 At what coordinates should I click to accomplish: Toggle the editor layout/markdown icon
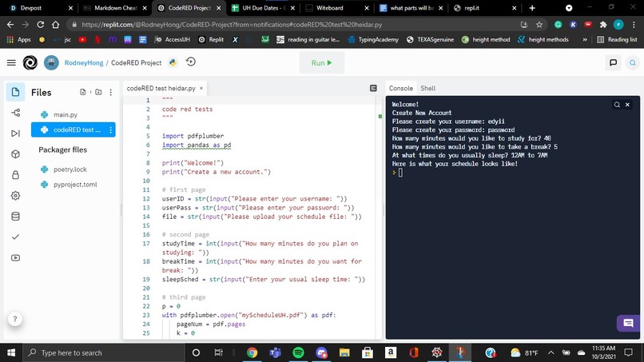[373, 89]
